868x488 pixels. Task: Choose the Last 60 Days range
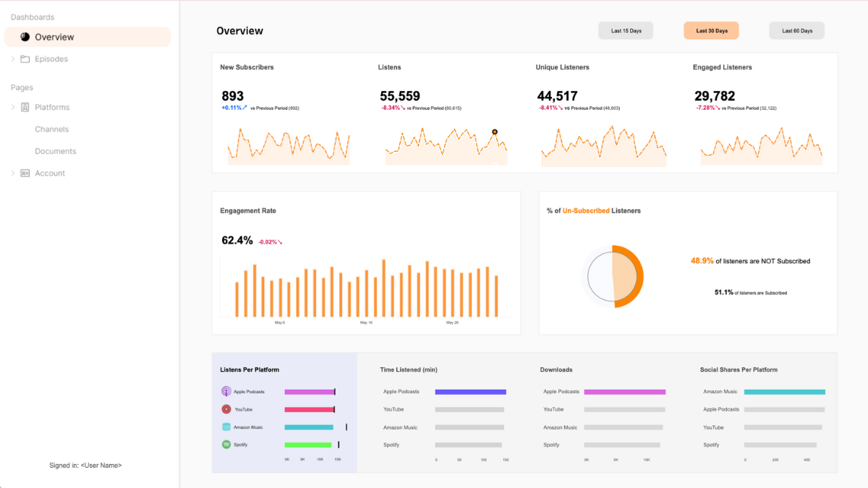point(796,30)
